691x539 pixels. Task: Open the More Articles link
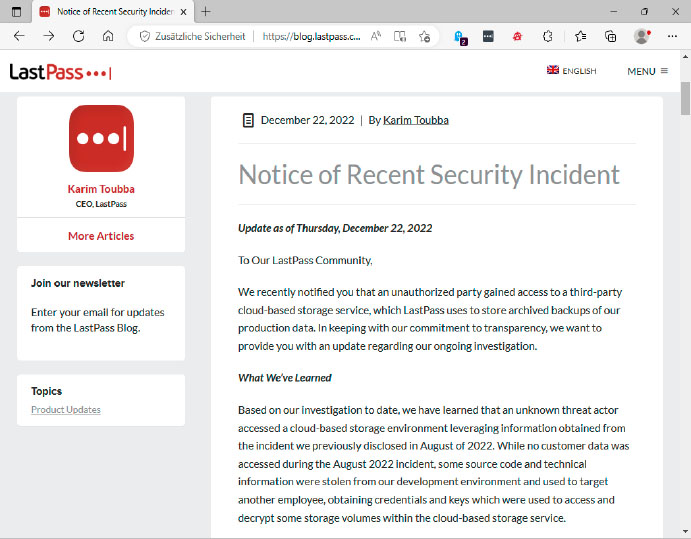[x=101, y=236]
